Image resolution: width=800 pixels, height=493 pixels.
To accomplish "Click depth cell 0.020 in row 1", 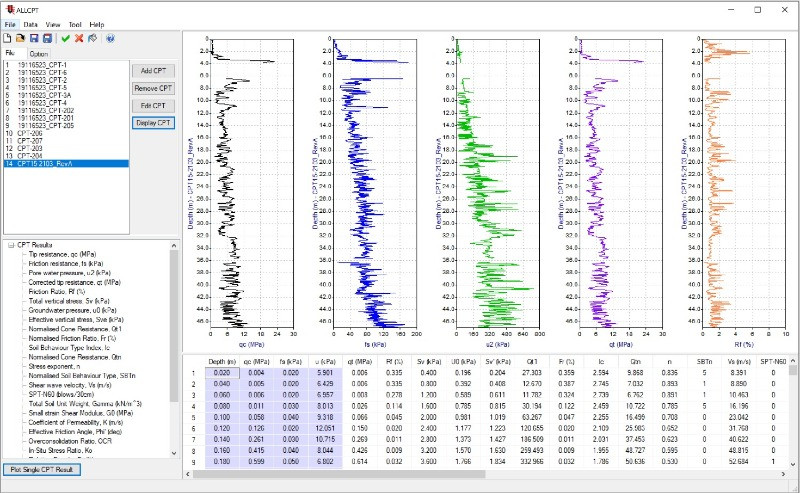I will pyautogui.click(x=222, y=373).
